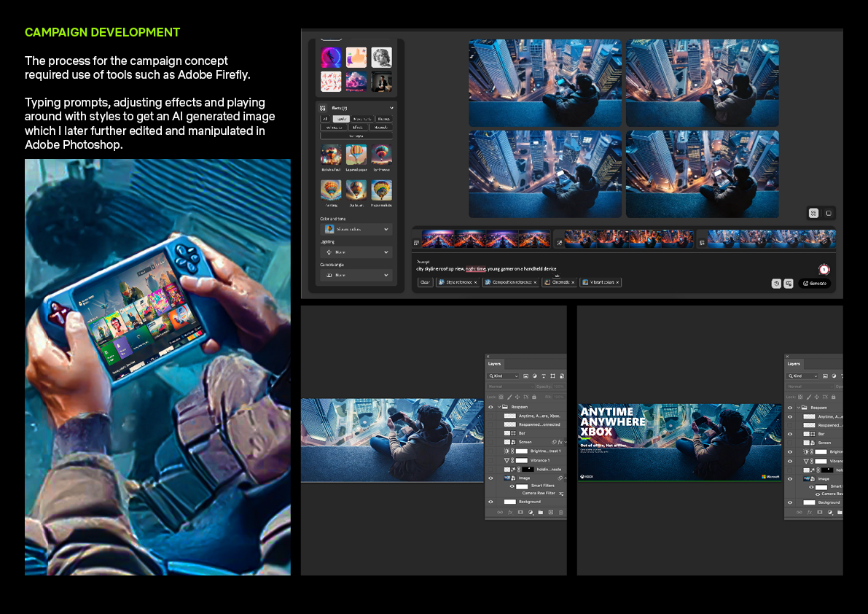The height and width of the screenshot is (614, 868).
Task: Create new adjustment layer in left Layers panel
Action: (x=531, y=512)
